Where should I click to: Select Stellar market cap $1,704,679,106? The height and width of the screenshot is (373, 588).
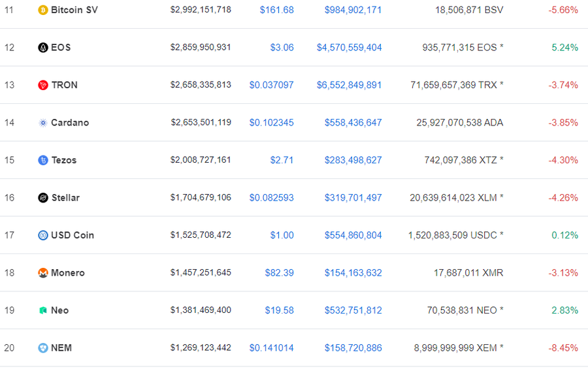click(201, 197)
